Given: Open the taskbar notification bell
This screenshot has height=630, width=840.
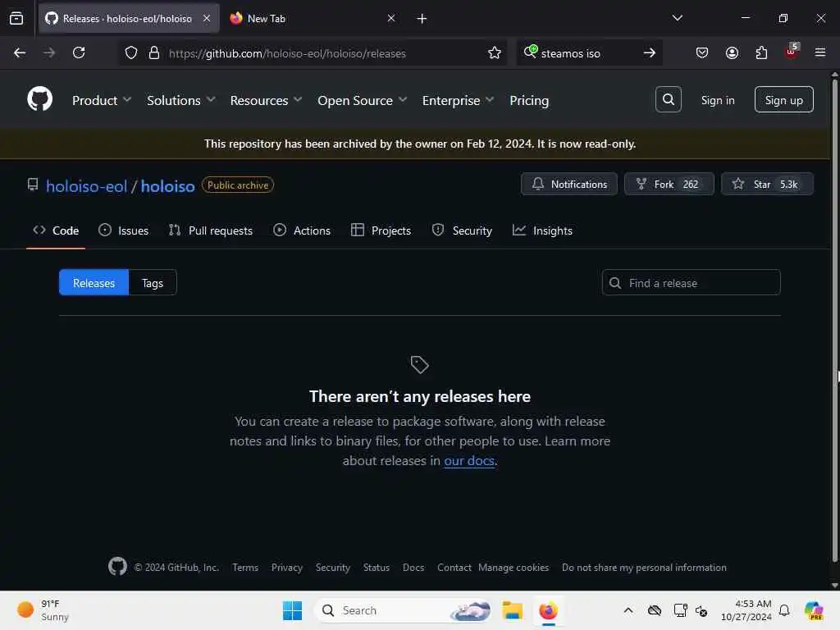Looking at the screenshot, I should 784,610.
